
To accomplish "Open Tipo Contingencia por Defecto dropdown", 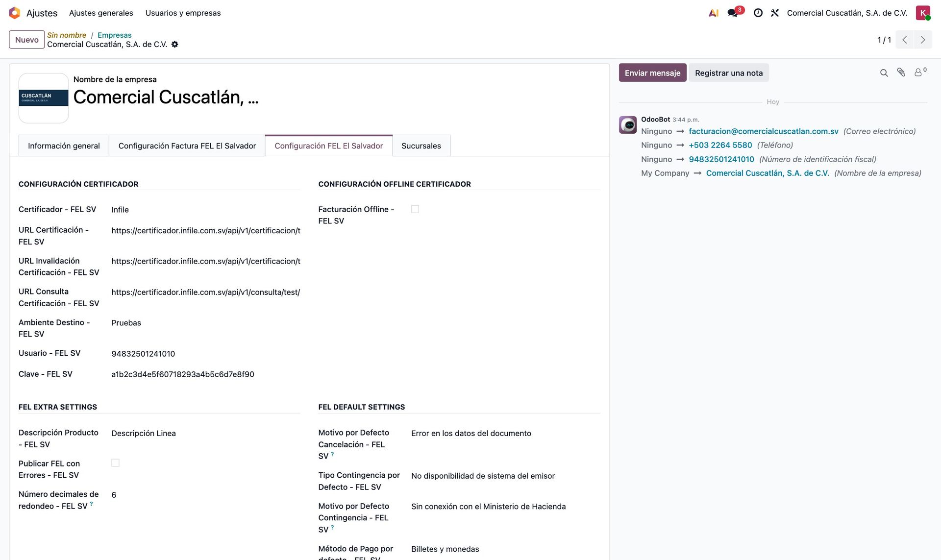I will pos(505,476).
